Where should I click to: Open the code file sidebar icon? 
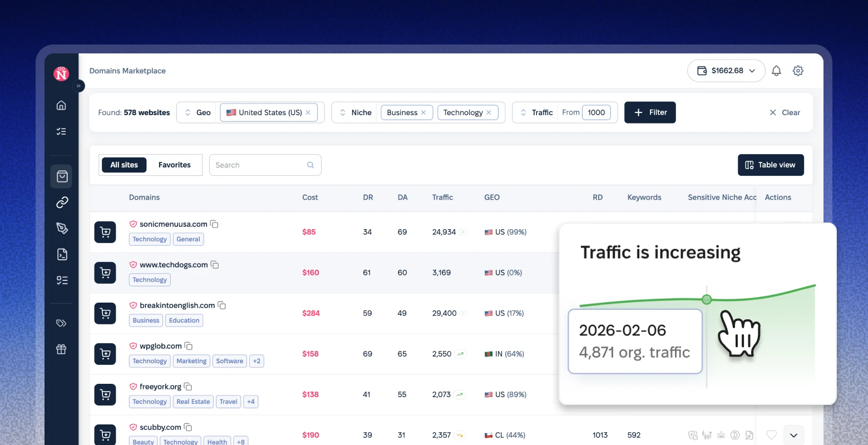[62, 255]
